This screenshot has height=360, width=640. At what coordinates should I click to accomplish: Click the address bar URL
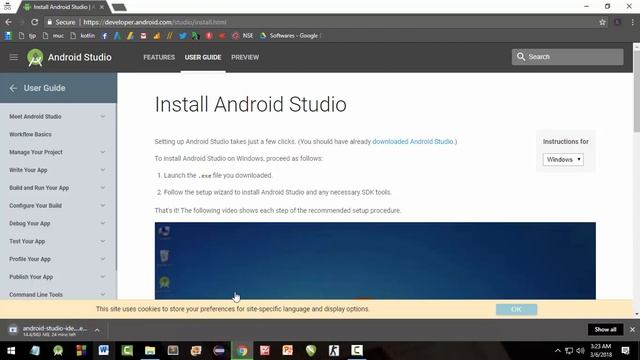(155, 22)
